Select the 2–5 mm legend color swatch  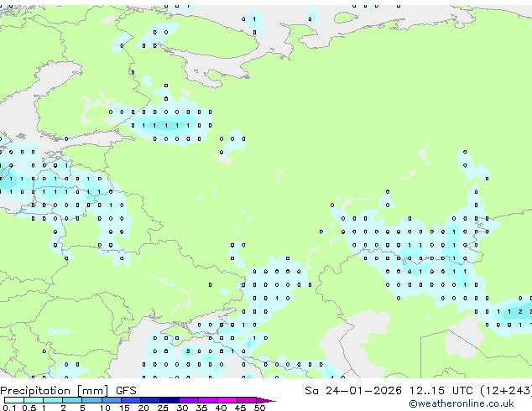click(x=72, y=400)
